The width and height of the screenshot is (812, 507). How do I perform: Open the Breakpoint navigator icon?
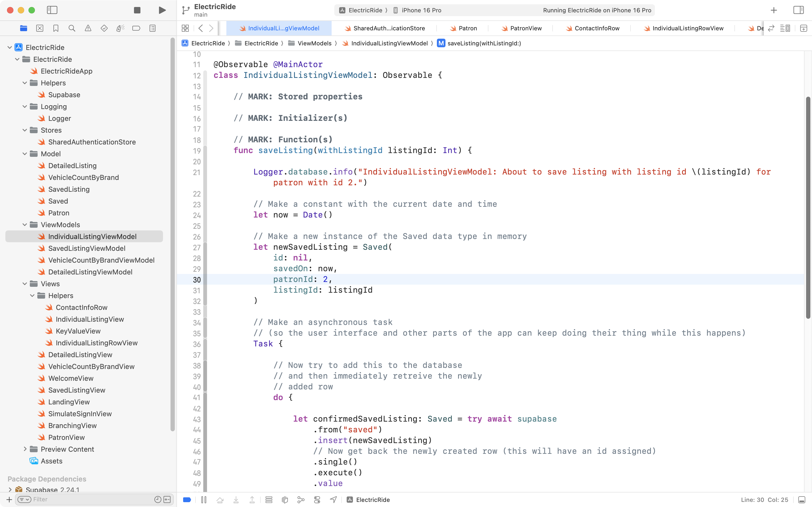[136, 28]
